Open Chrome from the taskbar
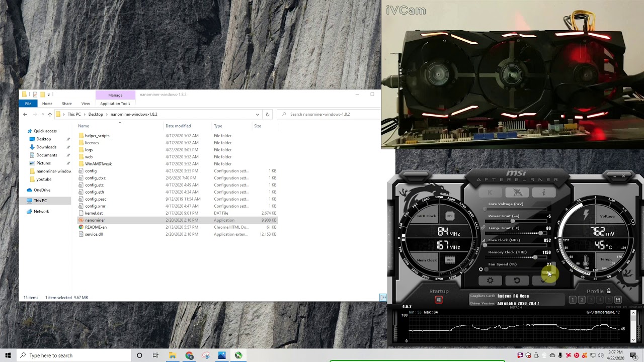 click(x=189, y=355)
